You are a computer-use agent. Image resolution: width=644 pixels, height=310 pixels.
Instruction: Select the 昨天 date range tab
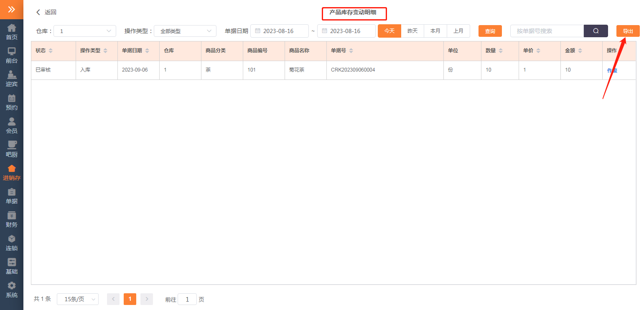[x=412, y=31]
